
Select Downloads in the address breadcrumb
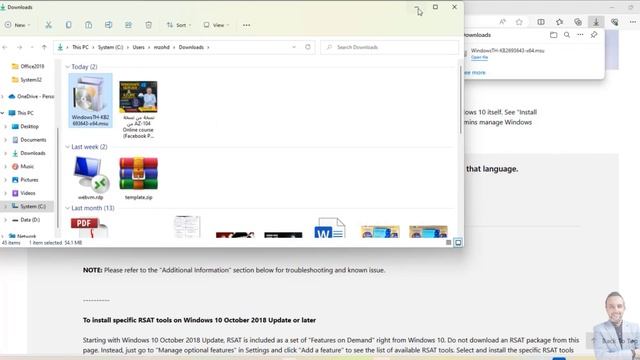tap(191, 47)
